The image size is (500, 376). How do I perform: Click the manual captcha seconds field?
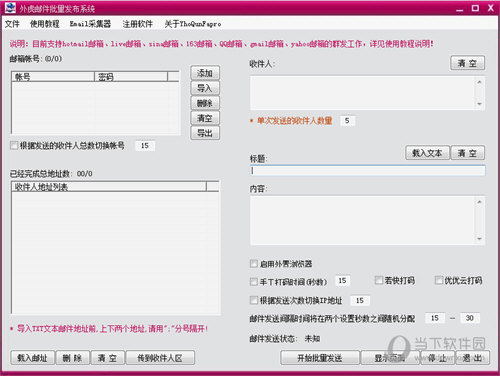tap(342, 281)
